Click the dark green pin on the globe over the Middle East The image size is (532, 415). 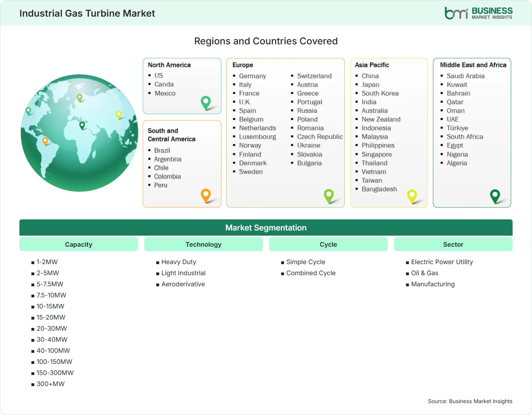pyautogui.click(x=82, y=126)
